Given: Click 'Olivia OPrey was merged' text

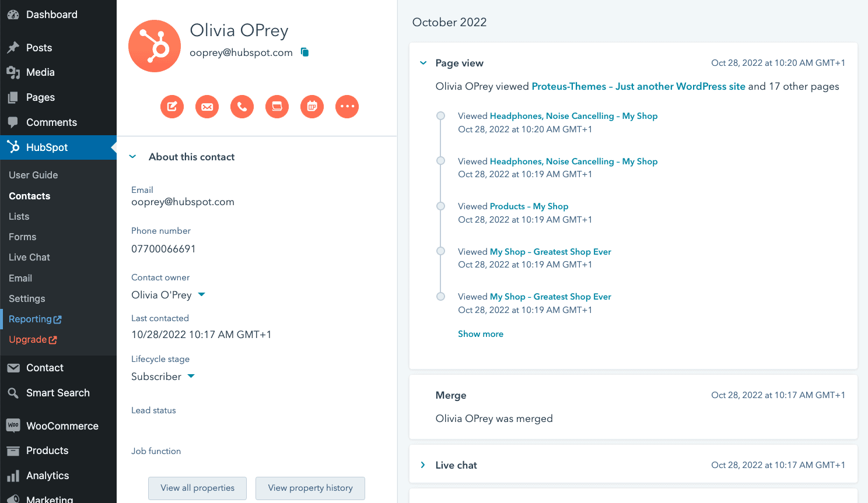Looking at the screenshot, I should 494,418.
